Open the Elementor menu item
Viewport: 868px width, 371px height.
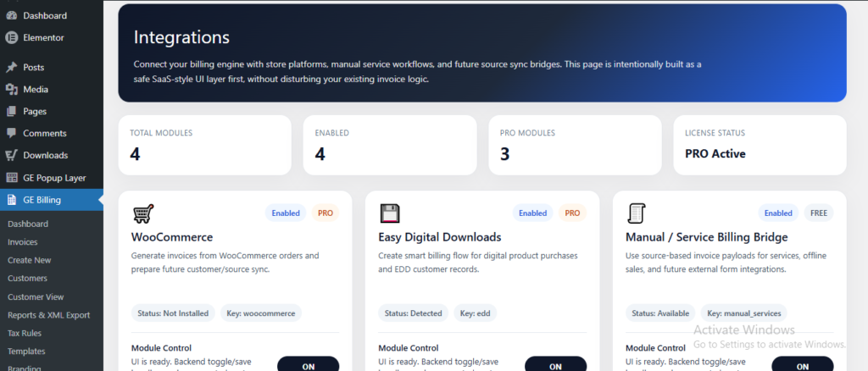[52, 37]
